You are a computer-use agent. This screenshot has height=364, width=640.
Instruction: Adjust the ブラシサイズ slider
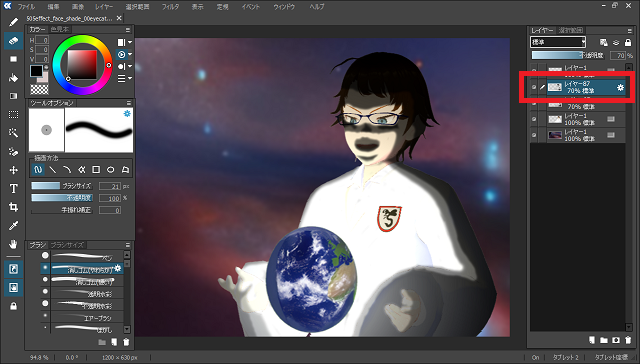point(62,186)
